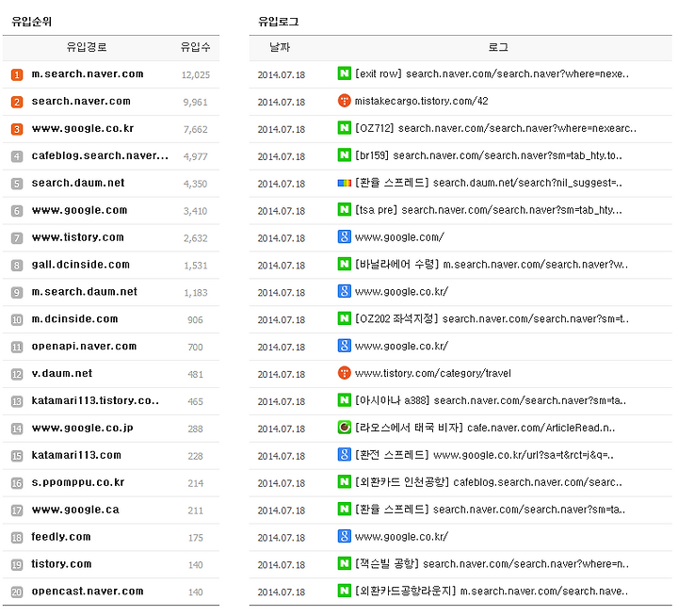Click rank 2 badge next to search.naver.com
The image size is (678, 616).
pos(17,102)
